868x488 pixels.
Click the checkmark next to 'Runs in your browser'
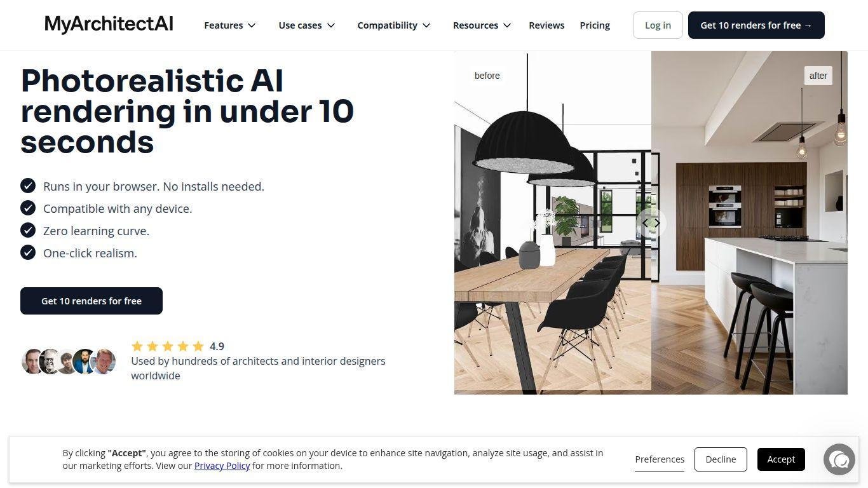(28, 186)
